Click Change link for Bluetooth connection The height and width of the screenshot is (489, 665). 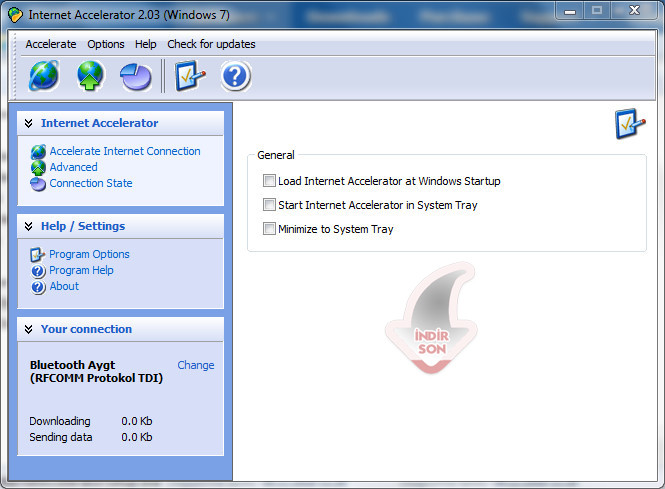coord(196,365)
